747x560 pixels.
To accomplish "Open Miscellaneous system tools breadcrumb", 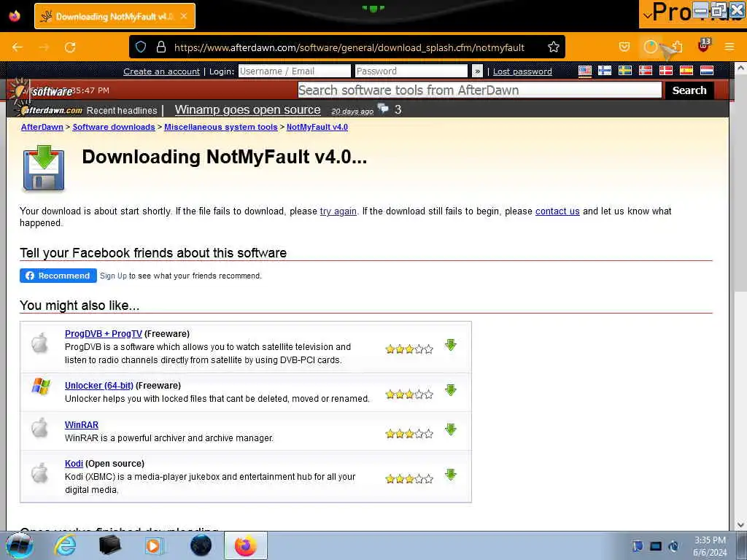I will coord(220,127).
